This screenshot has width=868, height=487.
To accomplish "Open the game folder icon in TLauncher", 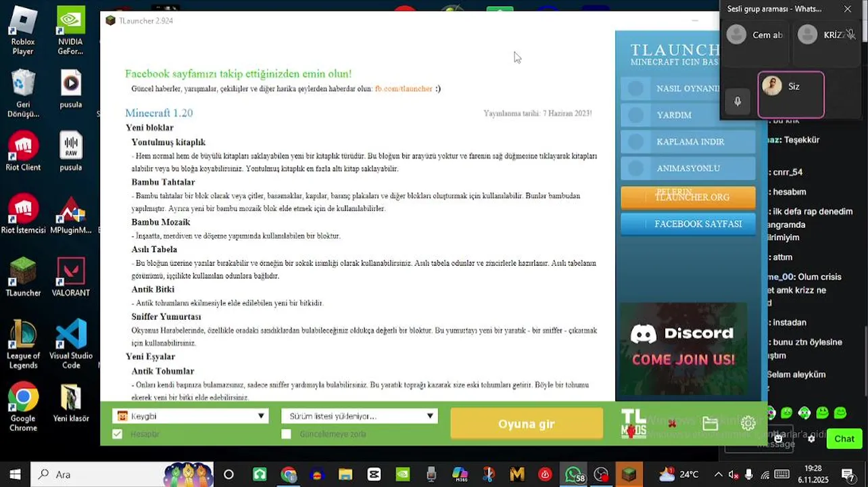I will tap(710, 424).
